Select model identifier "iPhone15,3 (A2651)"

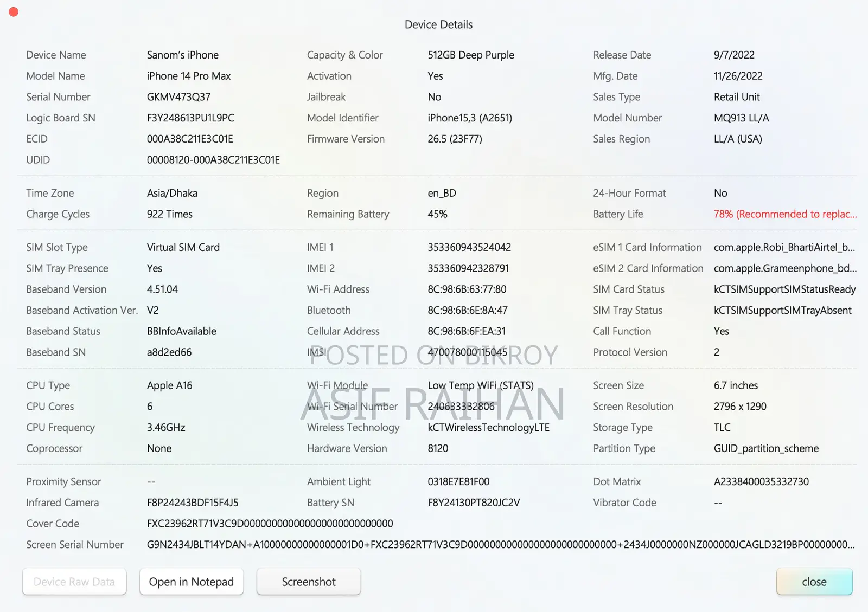pyautogui.click(x=470, y=118)
